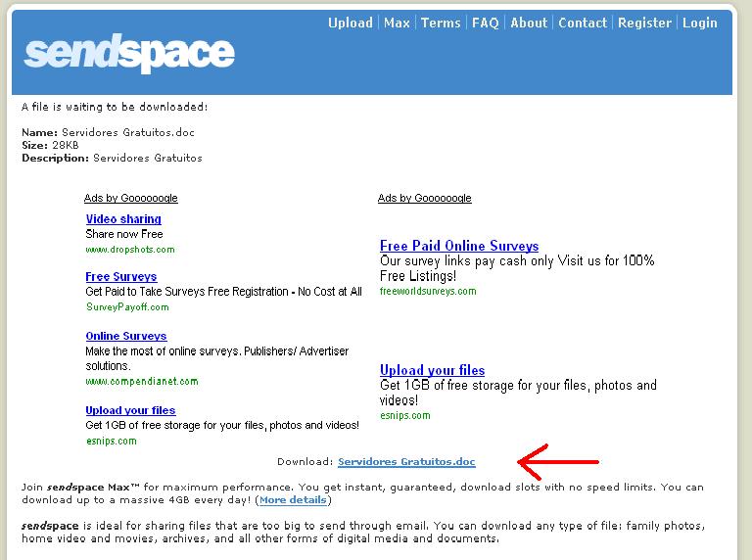Open the Register page
752x560 pixels.
644,23
